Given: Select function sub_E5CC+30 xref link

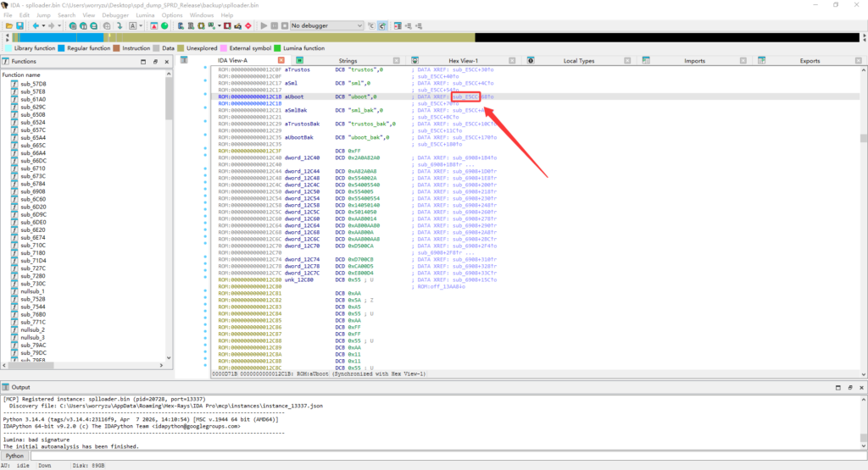Looking at the screenshot, I should [x=472, y=69].
